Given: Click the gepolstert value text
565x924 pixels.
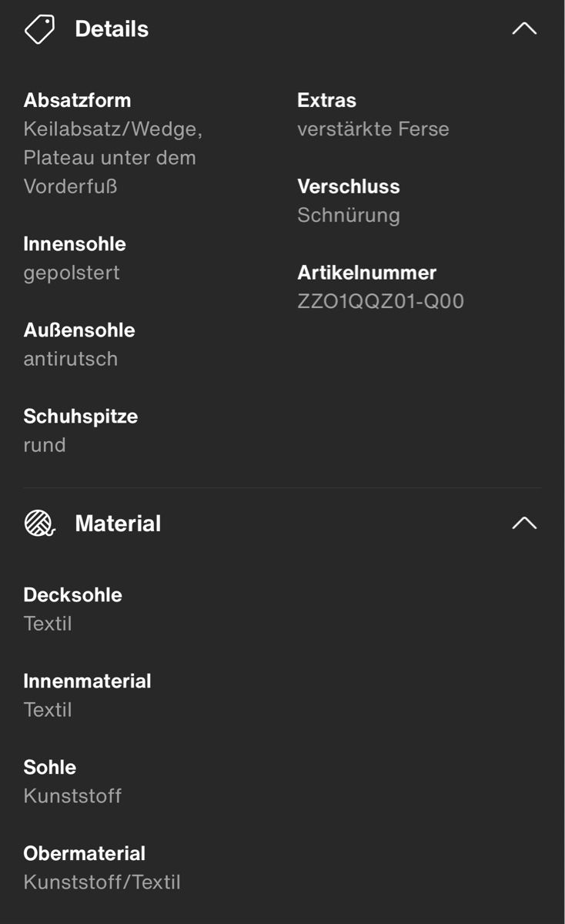Looking at the screenshot, I should click(72, 273).
